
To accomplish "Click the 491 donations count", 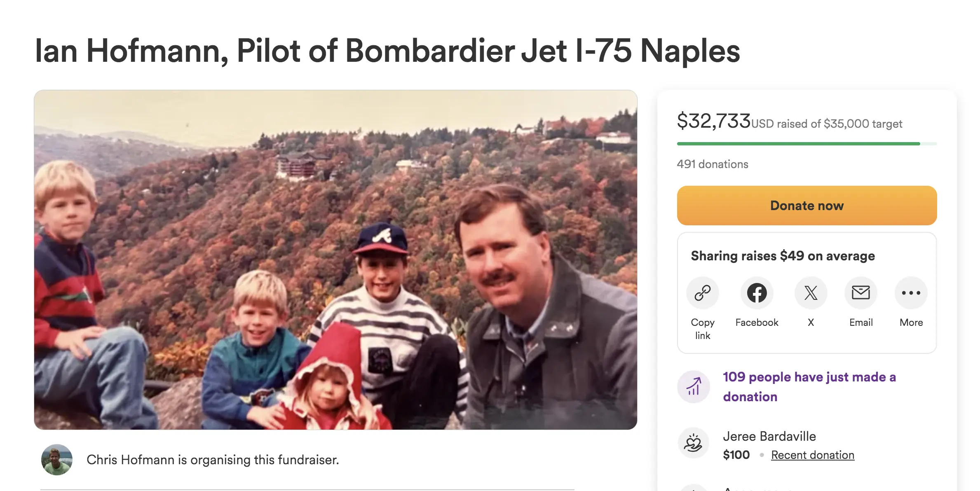I will click(x=712, y=164).
